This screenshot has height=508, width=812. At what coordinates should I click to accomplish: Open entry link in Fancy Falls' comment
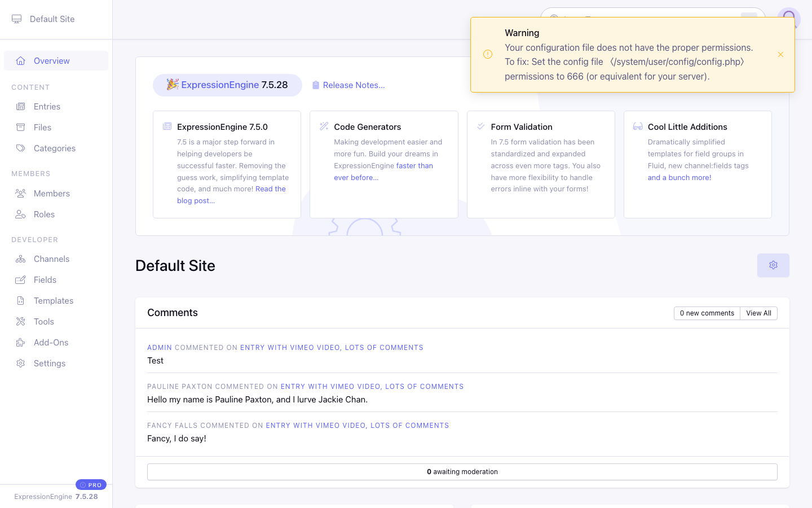[x=358, y=426]
